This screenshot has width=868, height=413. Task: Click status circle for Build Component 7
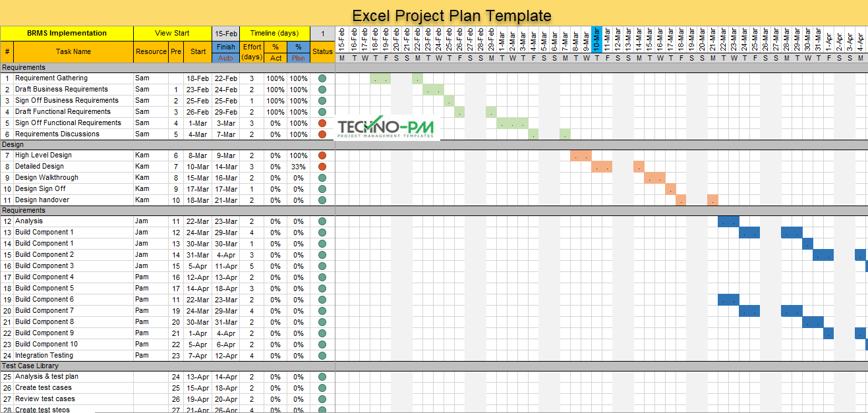point(322,311)
